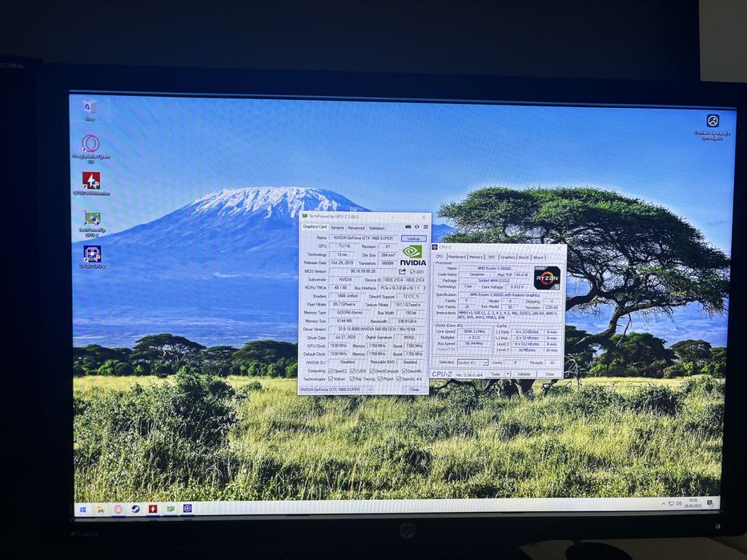The width and height of the screenshot is (747, 560).
Task: Switch to the Mainboard tab in CPU-Z
Action: point(457,257)
